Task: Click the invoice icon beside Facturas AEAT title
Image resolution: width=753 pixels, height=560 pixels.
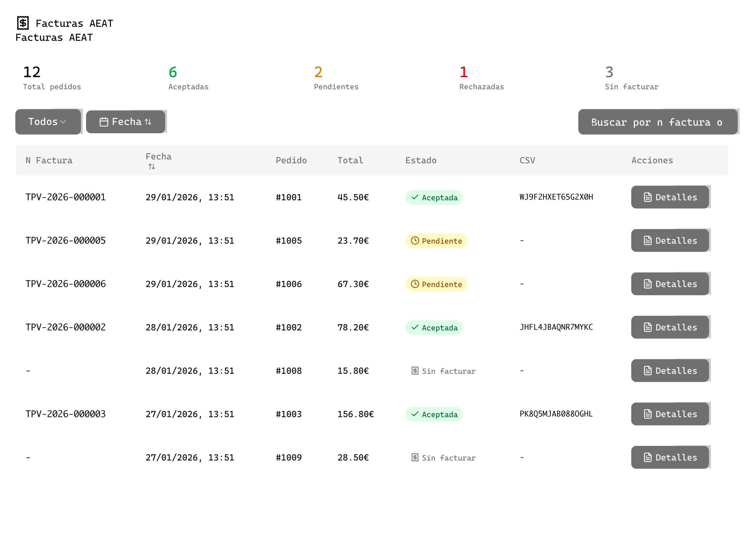Action: 23,23
